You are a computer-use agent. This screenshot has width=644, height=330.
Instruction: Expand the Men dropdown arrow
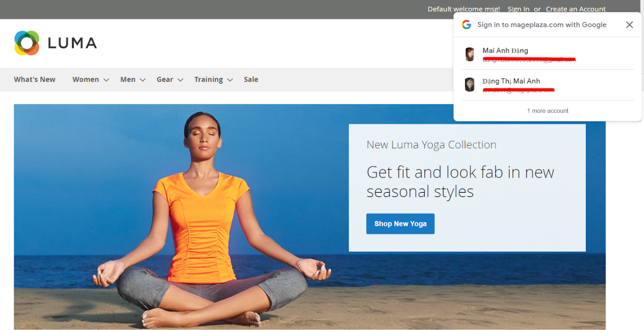(142, 80)
